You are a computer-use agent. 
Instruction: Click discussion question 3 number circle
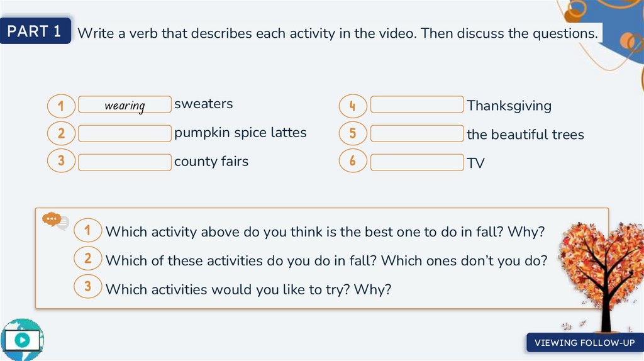[x=88, y=287]
